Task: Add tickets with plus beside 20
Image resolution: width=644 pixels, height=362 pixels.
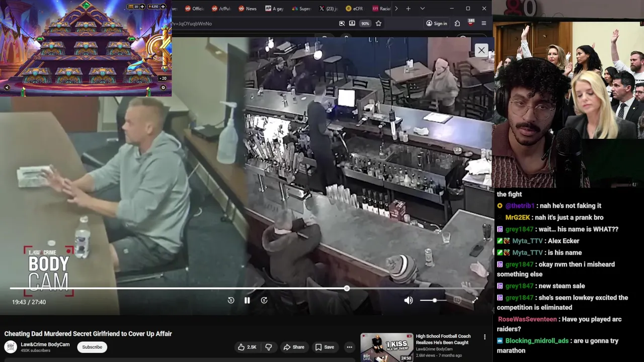Action: pos(142,7)
